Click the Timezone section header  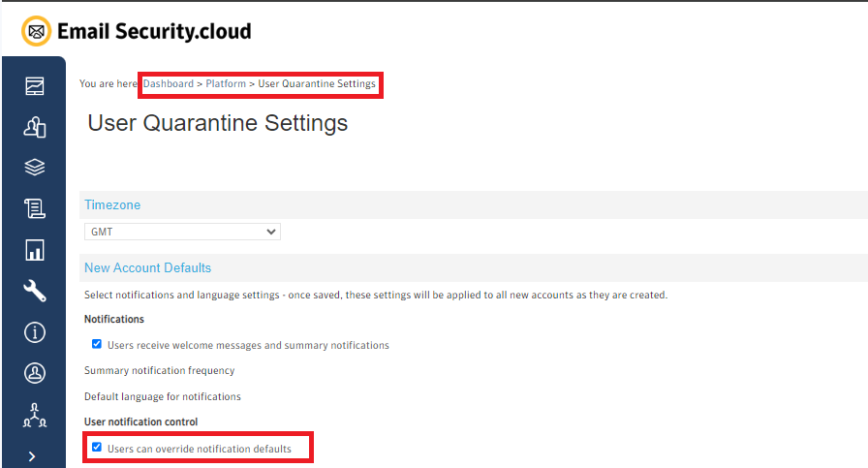[112, 205]
